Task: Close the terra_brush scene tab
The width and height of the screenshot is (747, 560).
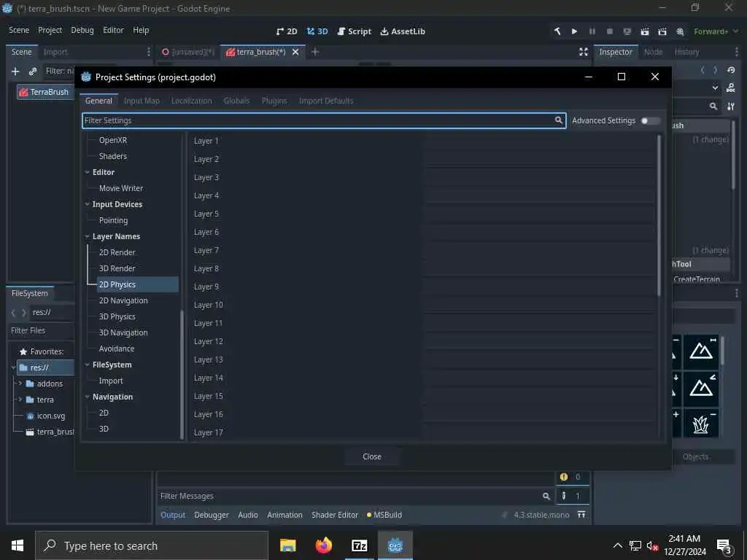Action: point(295,52)
